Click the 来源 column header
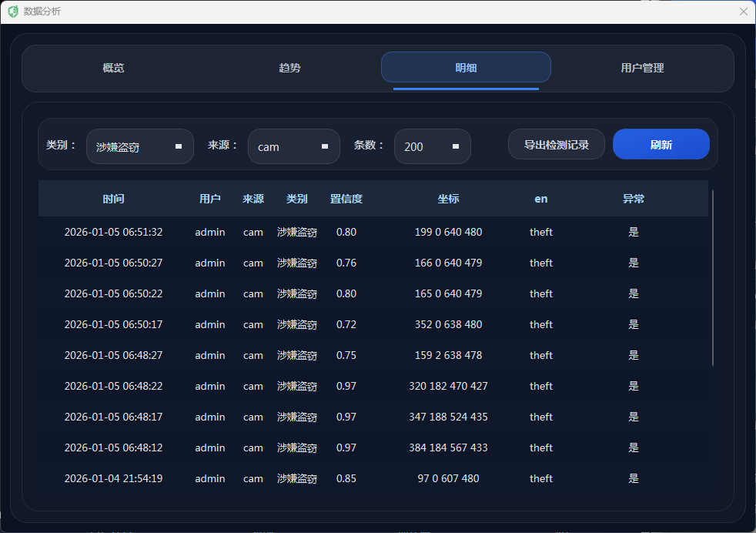The image size is (756, 533). pyautogui.click(x=253, y=199)
